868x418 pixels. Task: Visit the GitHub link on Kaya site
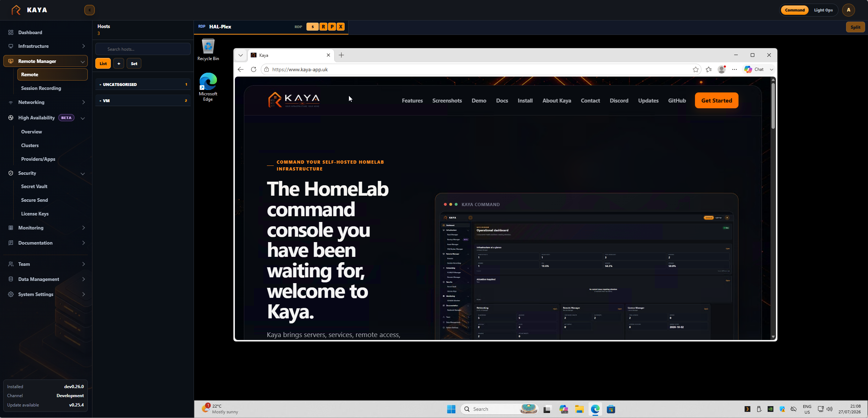[677, 101]
